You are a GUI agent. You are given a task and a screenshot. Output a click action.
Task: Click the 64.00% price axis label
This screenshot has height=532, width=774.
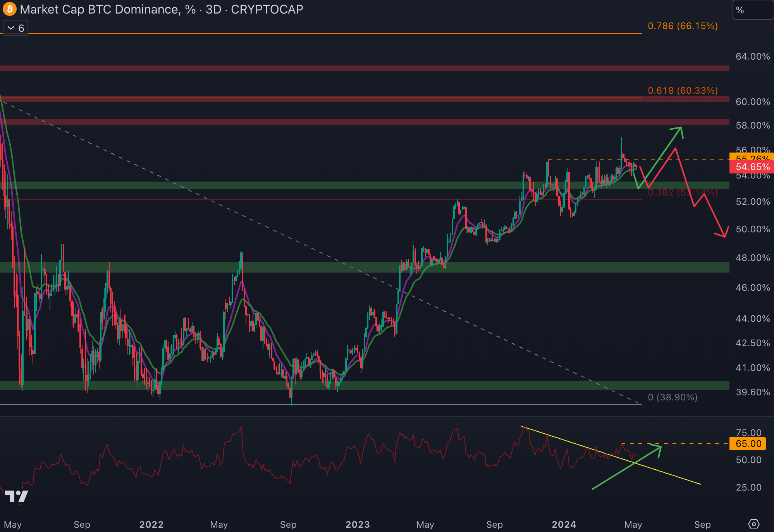[752, 57]
